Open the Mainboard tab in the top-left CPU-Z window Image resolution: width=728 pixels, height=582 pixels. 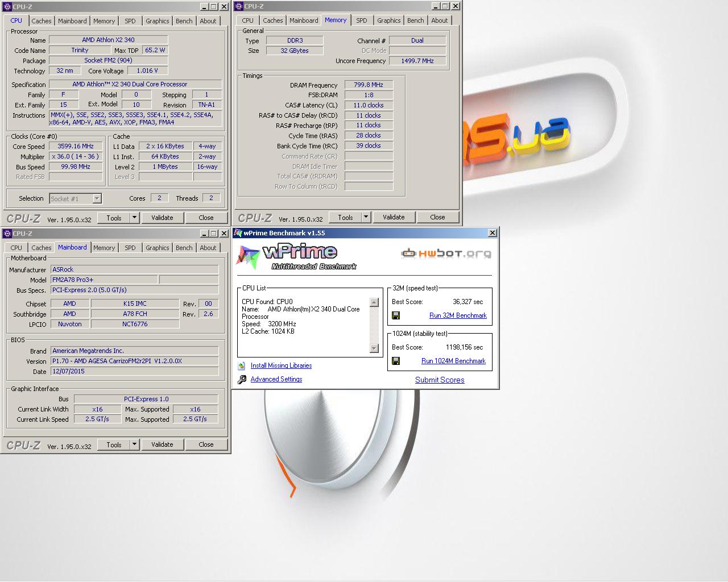point(73,21)
